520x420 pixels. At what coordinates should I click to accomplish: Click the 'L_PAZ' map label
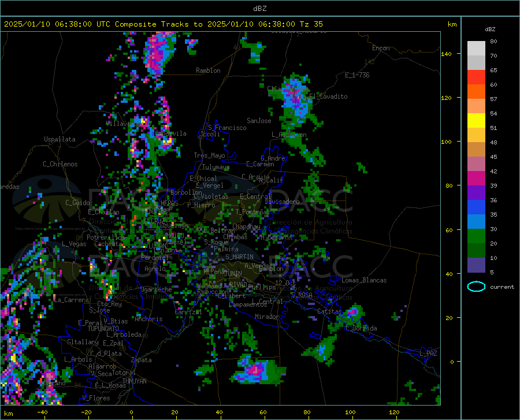point(428,354)
